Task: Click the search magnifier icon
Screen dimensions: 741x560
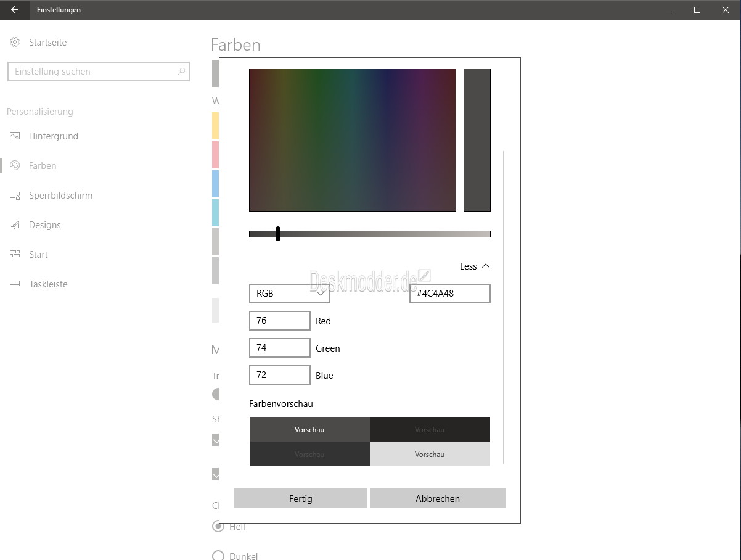Action: coord(181,72)
